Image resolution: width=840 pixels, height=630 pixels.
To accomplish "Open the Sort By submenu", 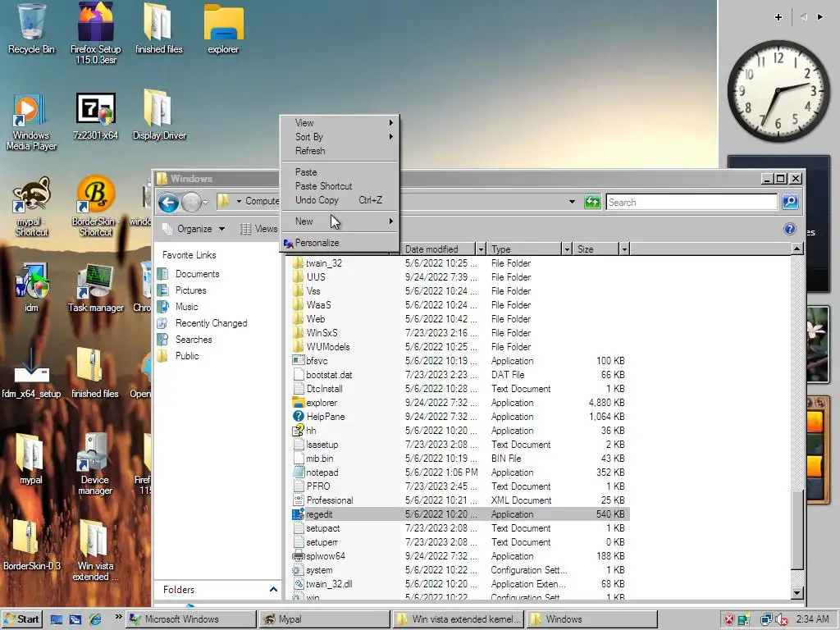I will pyautogui.click(x=340, y=137).
